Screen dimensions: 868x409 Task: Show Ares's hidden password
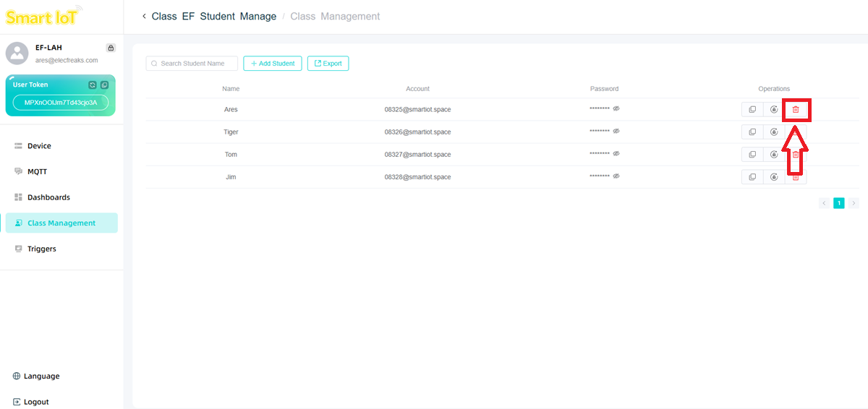[x=616, y=109]
